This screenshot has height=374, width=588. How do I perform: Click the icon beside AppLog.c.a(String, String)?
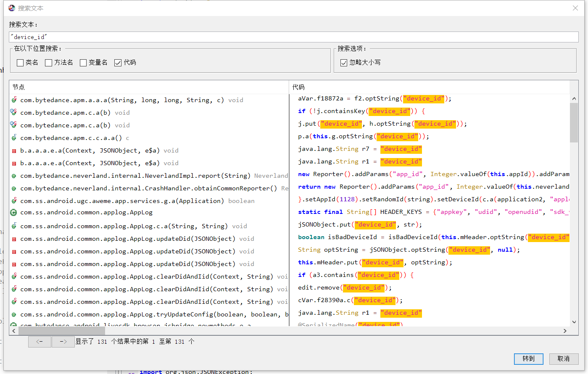coord(14,226)
